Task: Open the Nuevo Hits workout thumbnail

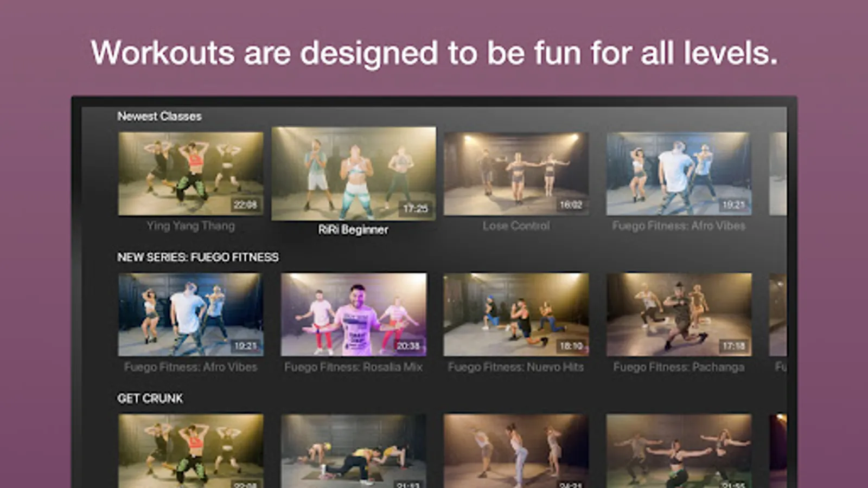Action: pos(516,314)
